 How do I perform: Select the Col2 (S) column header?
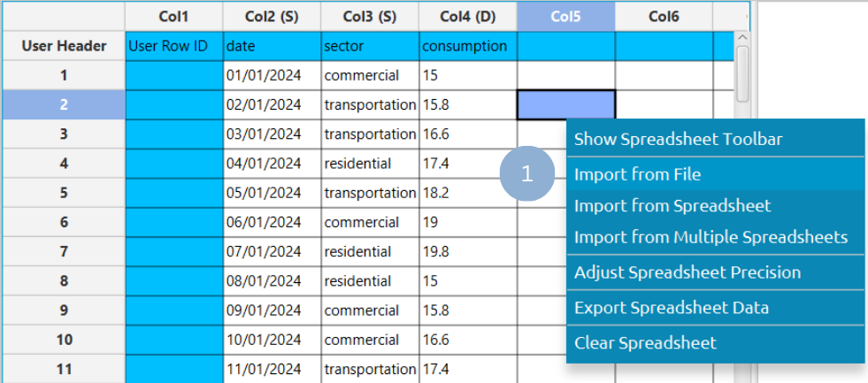pos(272,16)
